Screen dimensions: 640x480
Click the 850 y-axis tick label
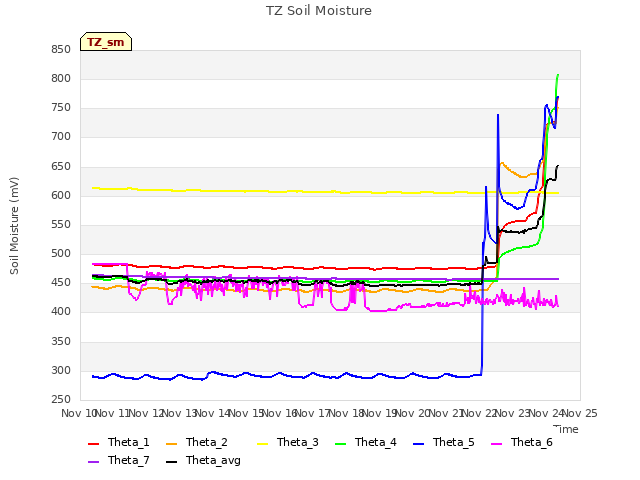click(x=61, y=49)
